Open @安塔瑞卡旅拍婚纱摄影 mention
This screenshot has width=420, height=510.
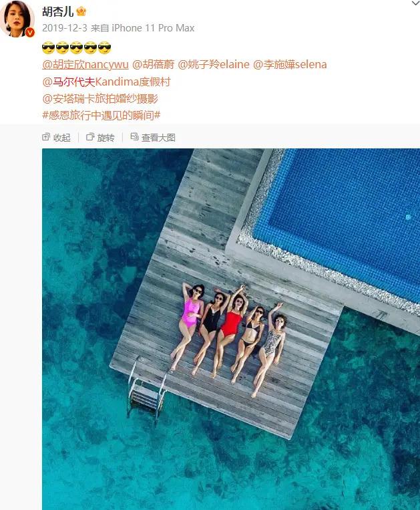click(100, 98)
